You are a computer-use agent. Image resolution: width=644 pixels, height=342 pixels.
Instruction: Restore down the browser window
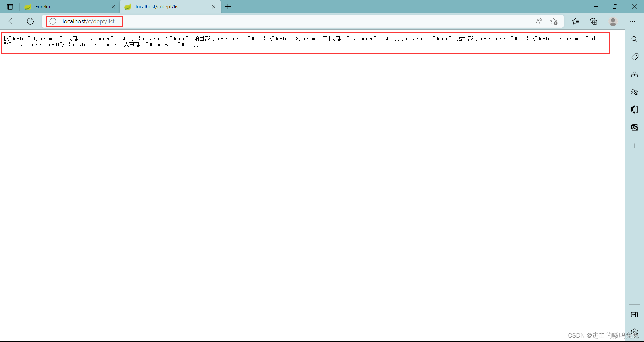tap(615, 7)
